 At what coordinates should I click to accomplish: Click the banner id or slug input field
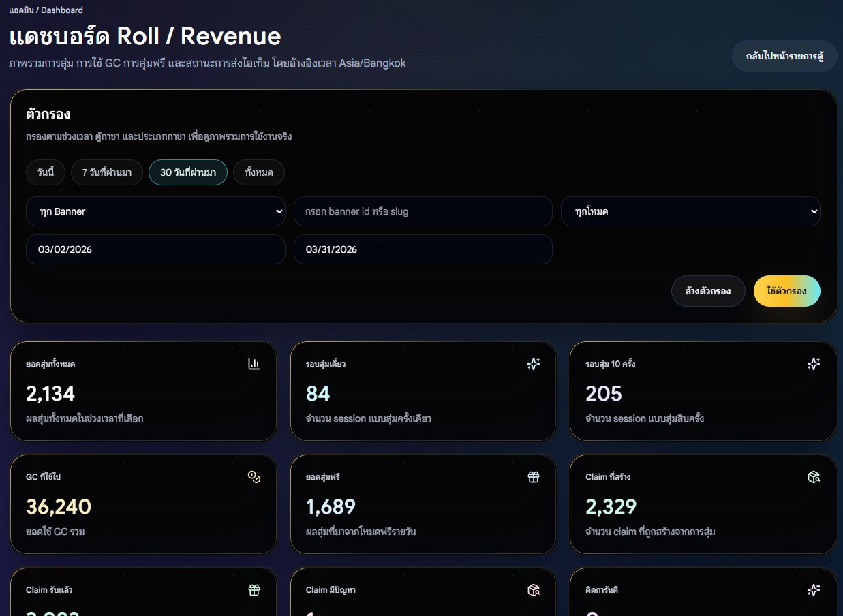tap(423, 211)
